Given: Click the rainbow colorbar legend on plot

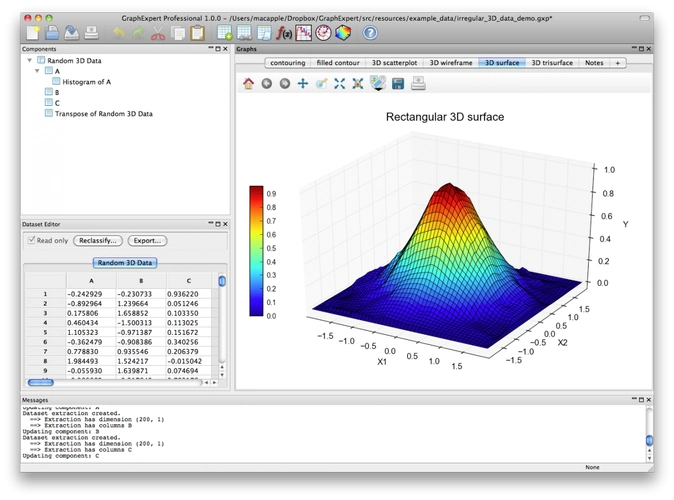Looking at the screenshot, I should coord(256,250).
